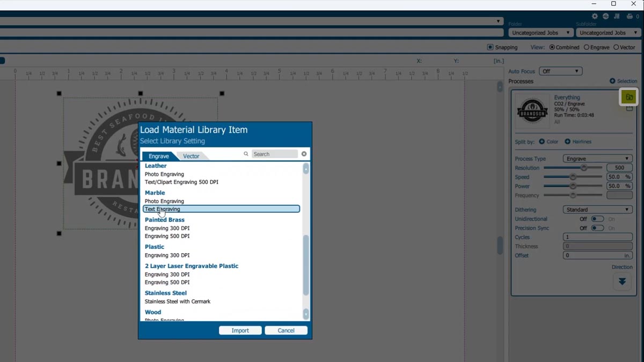
Task: Switch to the Vector tab in the dialog
Action: (x=191, y=156)
